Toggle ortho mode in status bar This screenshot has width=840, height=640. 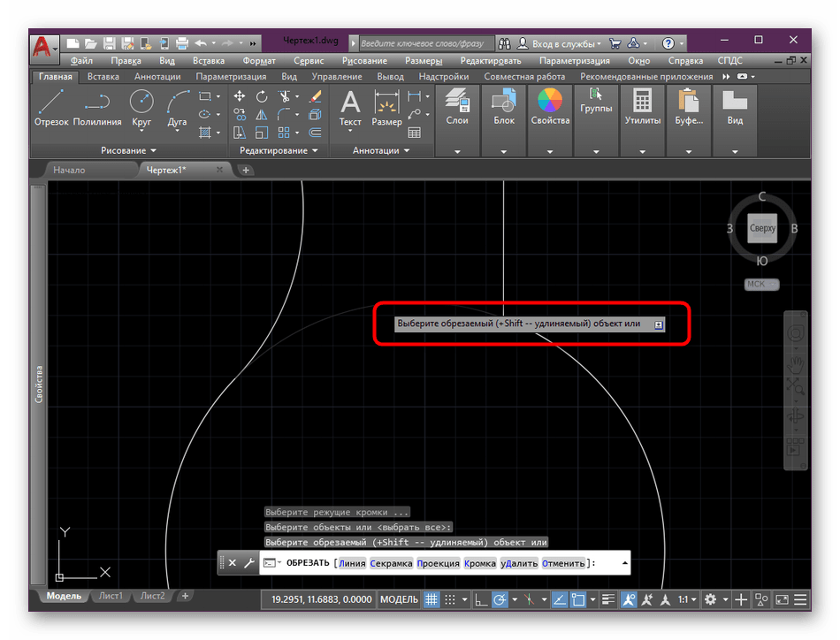point(481,599)
